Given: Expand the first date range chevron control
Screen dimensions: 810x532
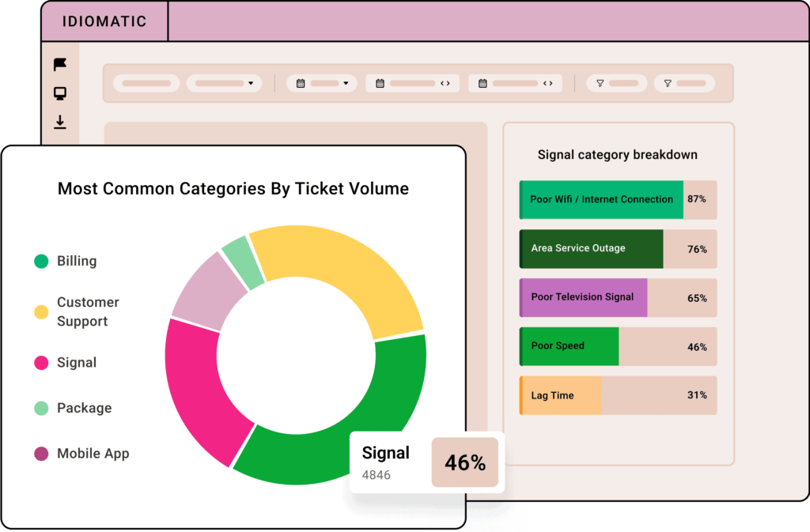Looking at the screenshot, I should point(445,83).
